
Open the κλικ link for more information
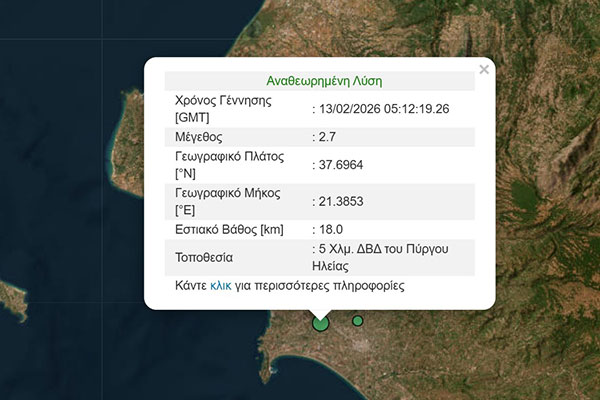point(220,287)
